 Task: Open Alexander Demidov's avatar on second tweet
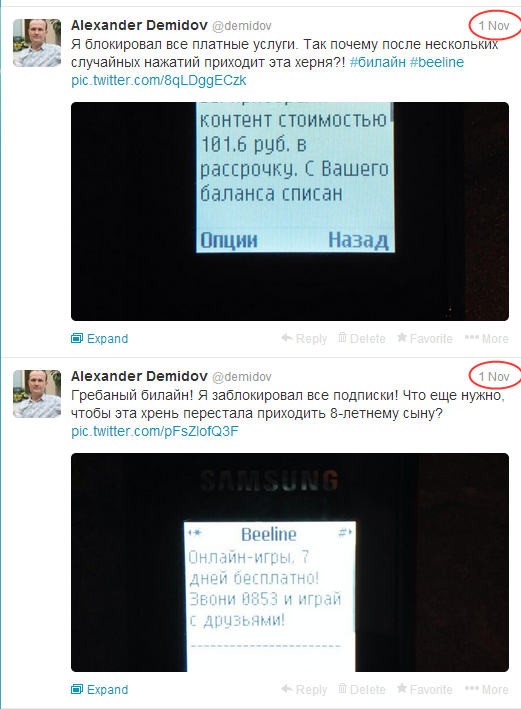(37, 394)
